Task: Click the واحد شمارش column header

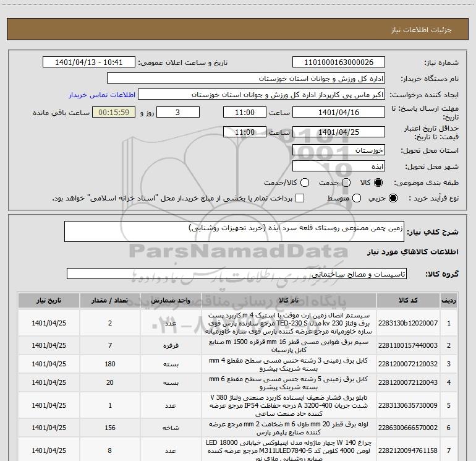Action: click(x=171, y=301)
